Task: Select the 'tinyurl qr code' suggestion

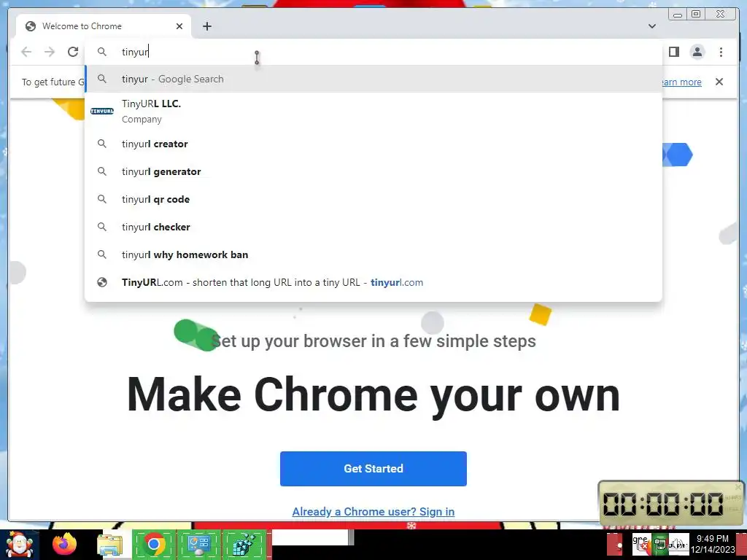Action: 373,199
